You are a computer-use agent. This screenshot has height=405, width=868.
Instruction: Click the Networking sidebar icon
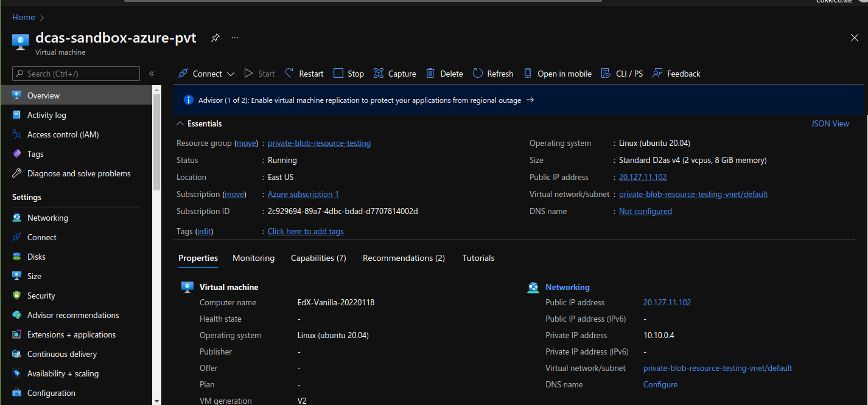pyautogui.click(x=16, y=218)
